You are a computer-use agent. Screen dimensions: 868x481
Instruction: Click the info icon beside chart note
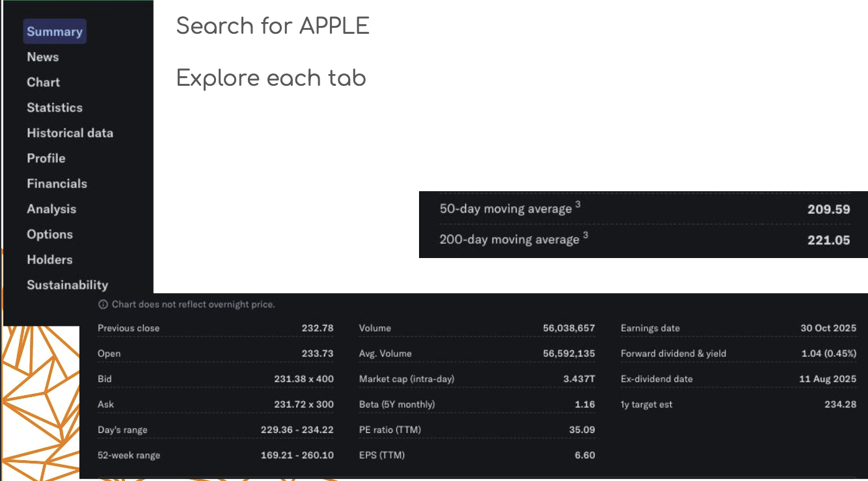click(x=103, y=304)
